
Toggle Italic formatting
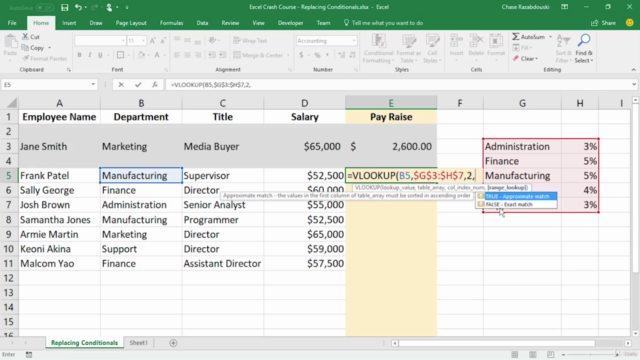coord(89,55)
